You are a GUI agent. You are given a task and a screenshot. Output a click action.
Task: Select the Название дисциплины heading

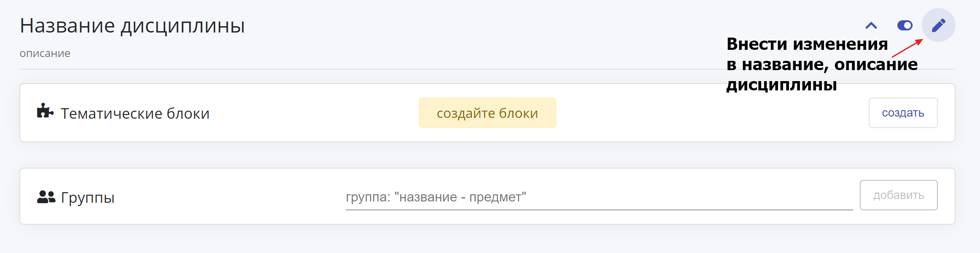tap(132, 26)
